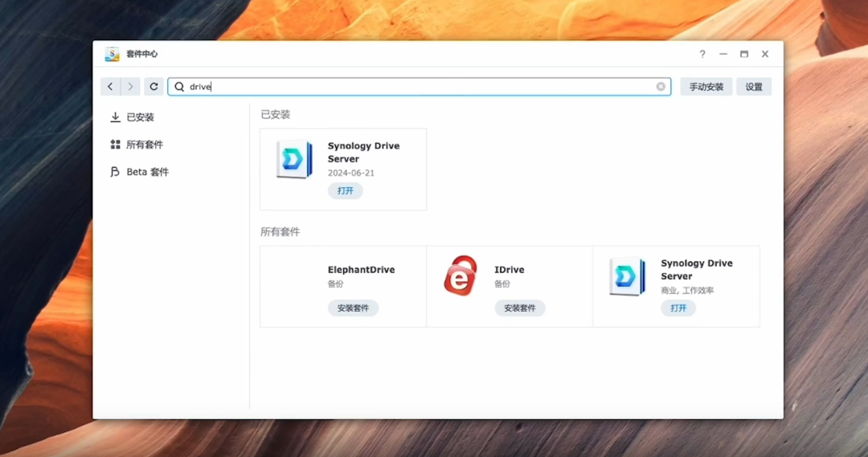Click the 套件中心 window title
The width and height of the screenshot is (868, 457).
click(x=141, y=54)
